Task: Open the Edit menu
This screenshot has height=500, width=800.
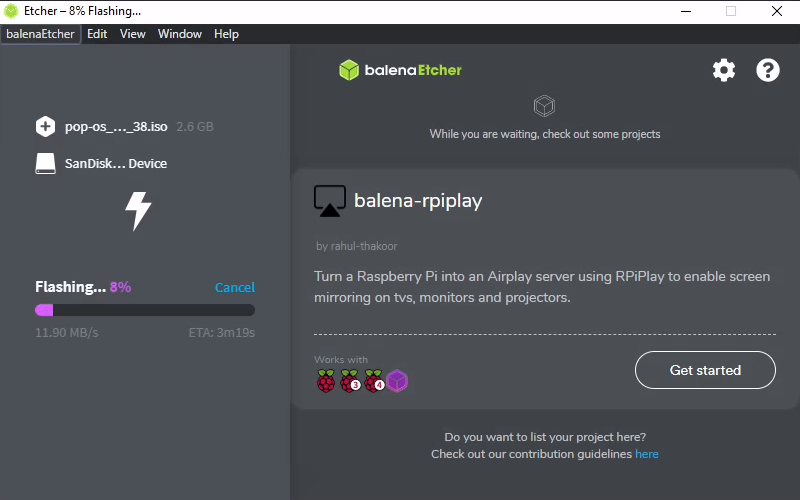Action: (97, 34)
